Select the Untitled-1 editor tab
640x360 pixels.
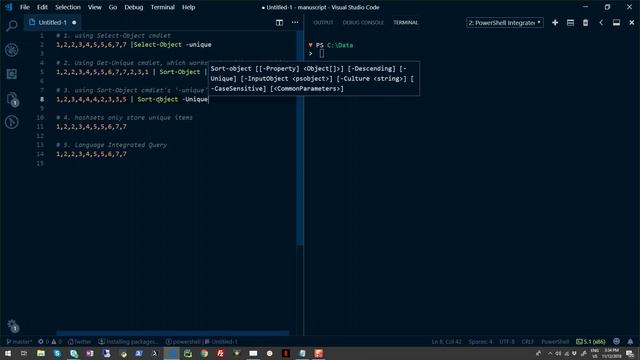tap(52, 22)
